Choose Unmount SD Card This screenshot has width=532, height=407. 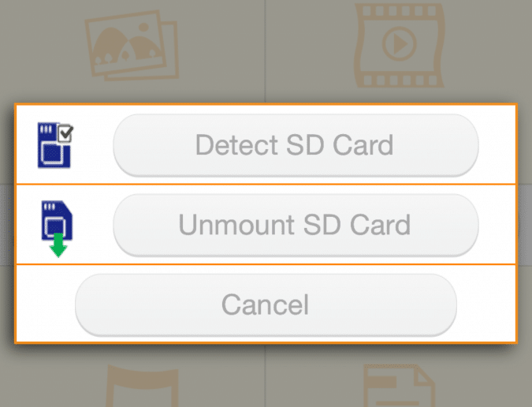click(x=296, y=225)
